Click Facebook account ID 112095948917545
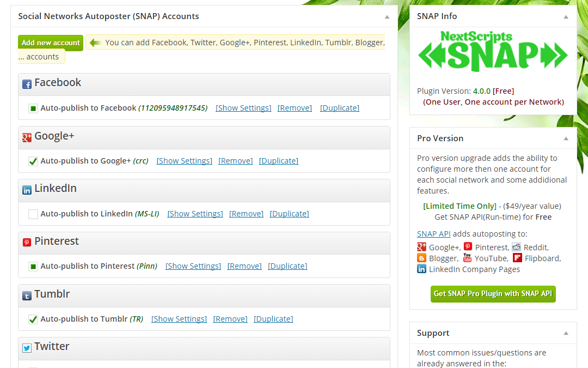Image resolution: width=588 pixels, height=368 pixels. tap(173, 108)
